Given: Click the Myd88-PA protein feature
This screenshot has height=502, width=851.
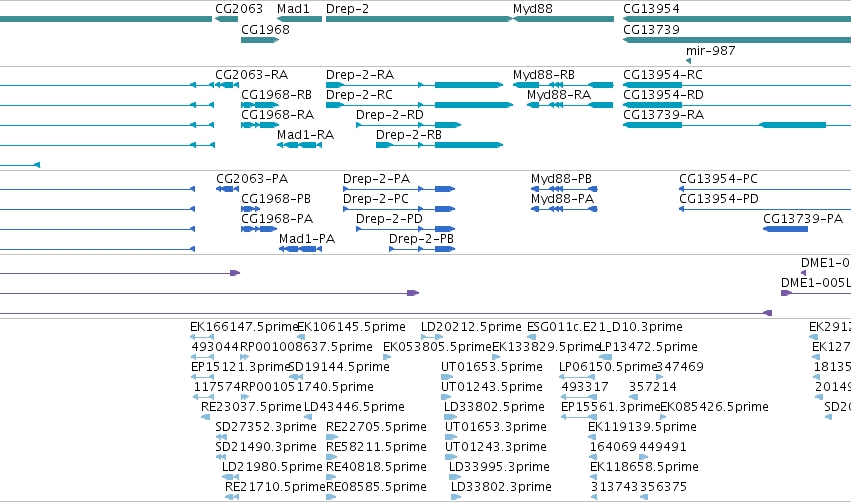Looking at the screenshot, I should pos(564,209).
